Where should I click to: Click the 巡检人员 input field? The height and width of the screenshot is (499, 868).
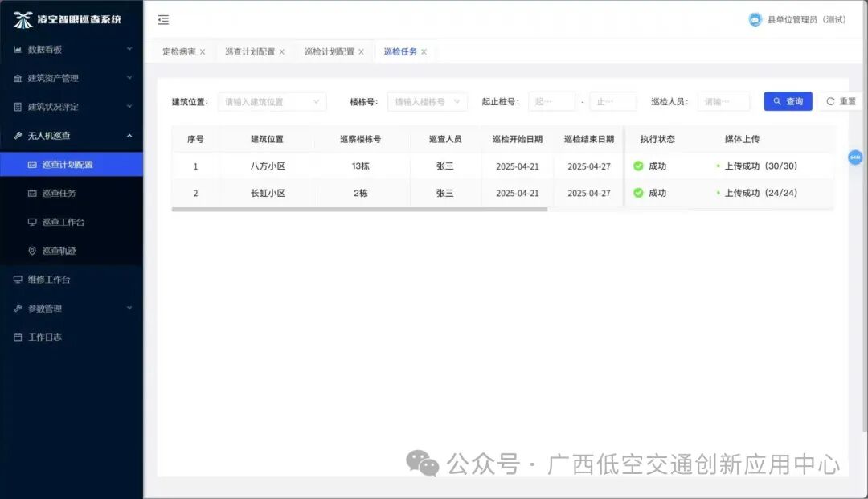click(x=723, y=102)
